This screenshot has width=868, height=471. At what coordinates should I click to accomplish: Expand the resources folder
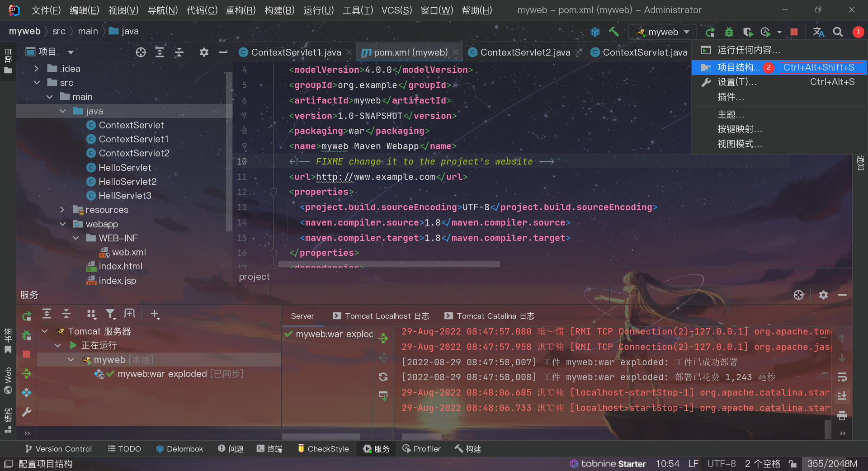point(62,210)
